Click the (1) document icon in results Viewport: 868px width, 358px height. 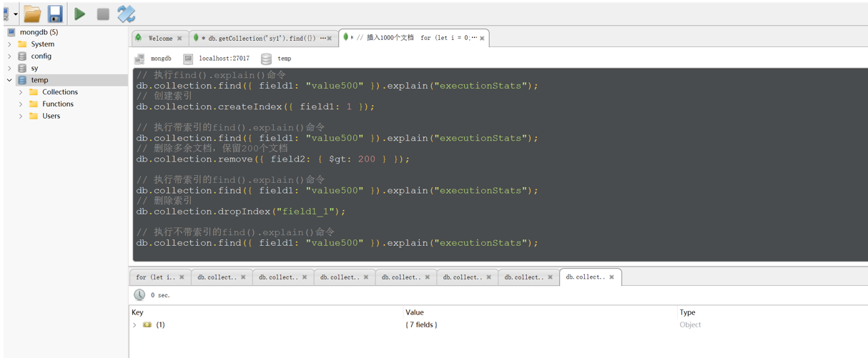pyautogui.click(x=147, y=325)
